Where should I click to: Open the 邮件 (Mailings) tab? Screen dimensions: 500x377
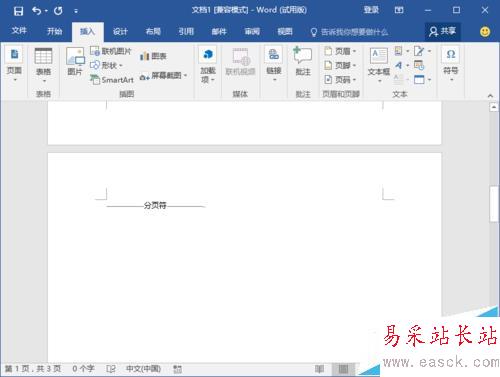click(x=219, y=31)
